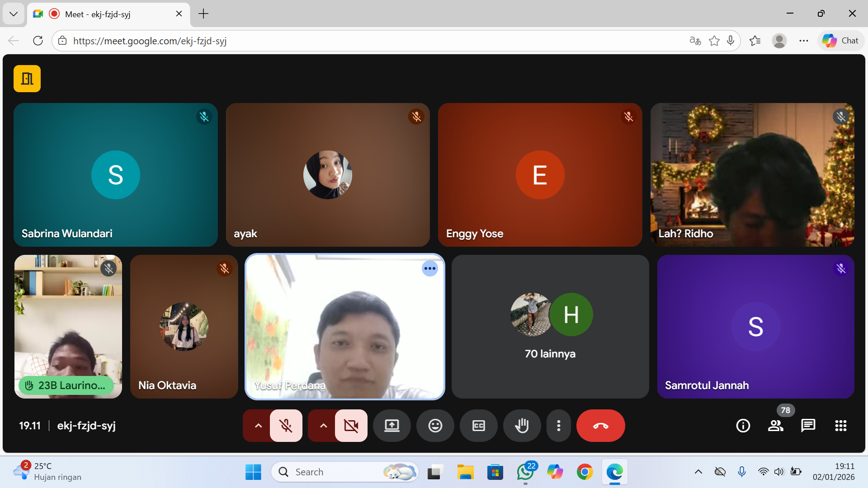This screenshot has height=488, width=868.
Task: Toggle microphone mute in the call bar
Action: (x=286, y=426)
